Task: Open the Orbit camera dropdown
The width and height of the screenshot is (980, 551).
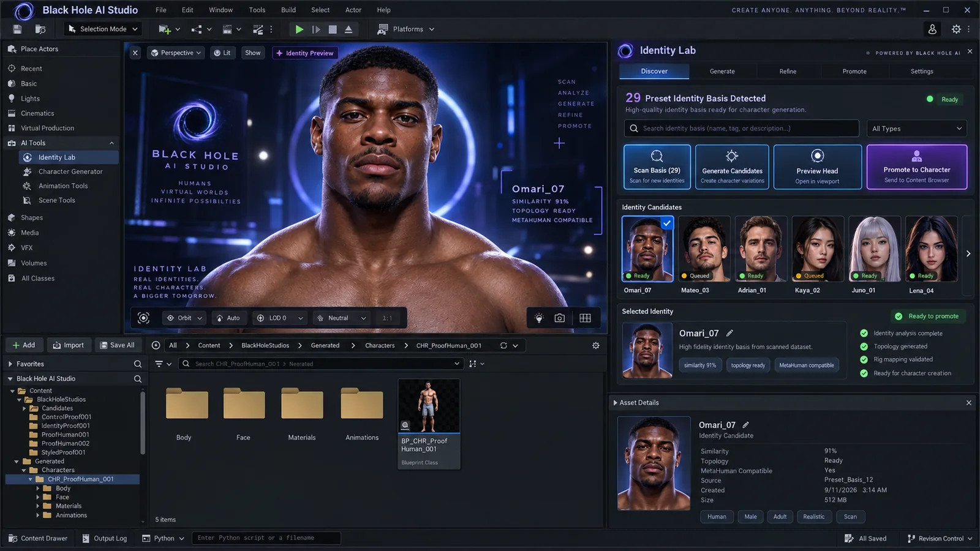Action: pyautogui.click(x=184, y=318)
